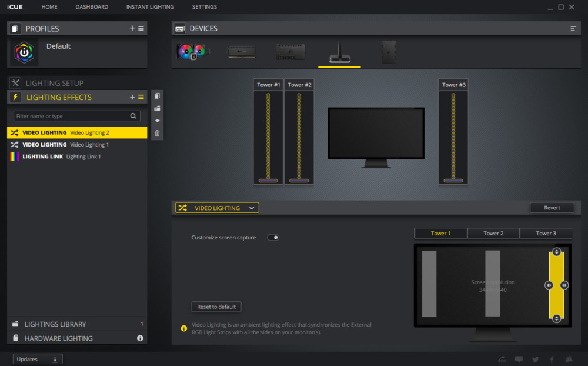Select the last dimmed device thumbnail
Viewport: 588px width, 366px height.
(389, 52)
